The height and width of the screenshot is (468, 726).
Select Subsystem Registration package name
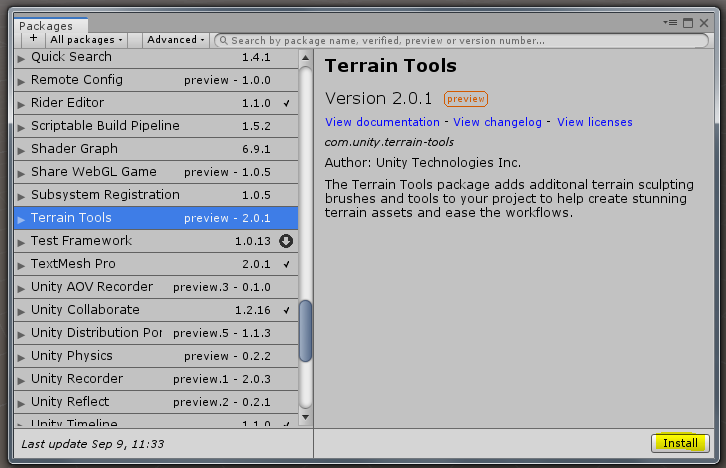(105, 194)
